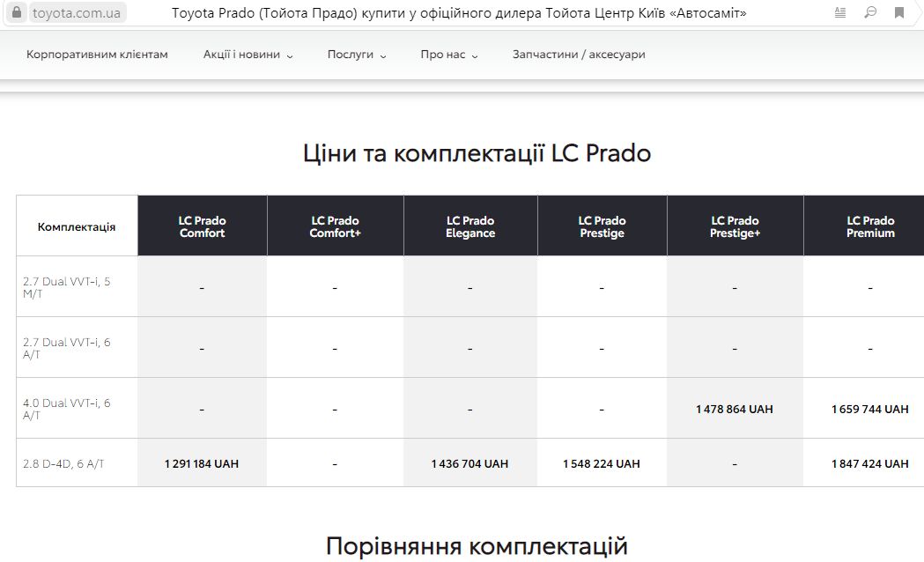Pick the LC Prado Prestige+ column header
This screenshot has width=924, height=562.
(x=735, y=226)
